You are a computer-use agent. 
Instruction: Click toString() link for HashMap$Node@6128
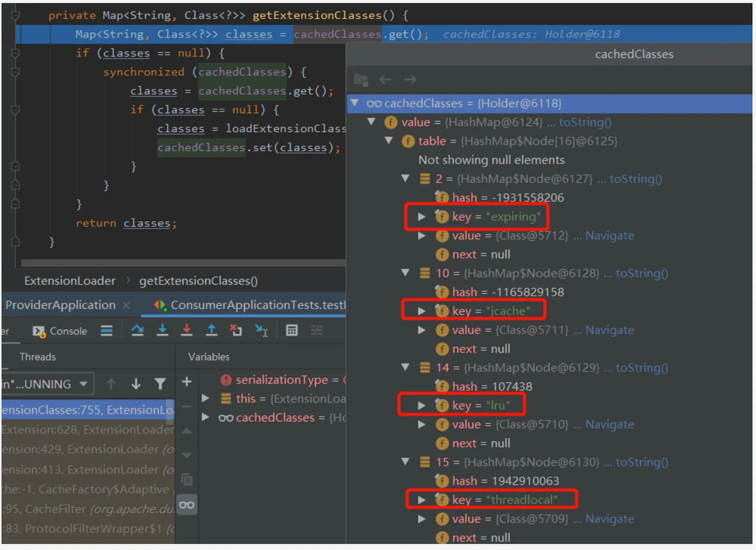coord(642,273)
